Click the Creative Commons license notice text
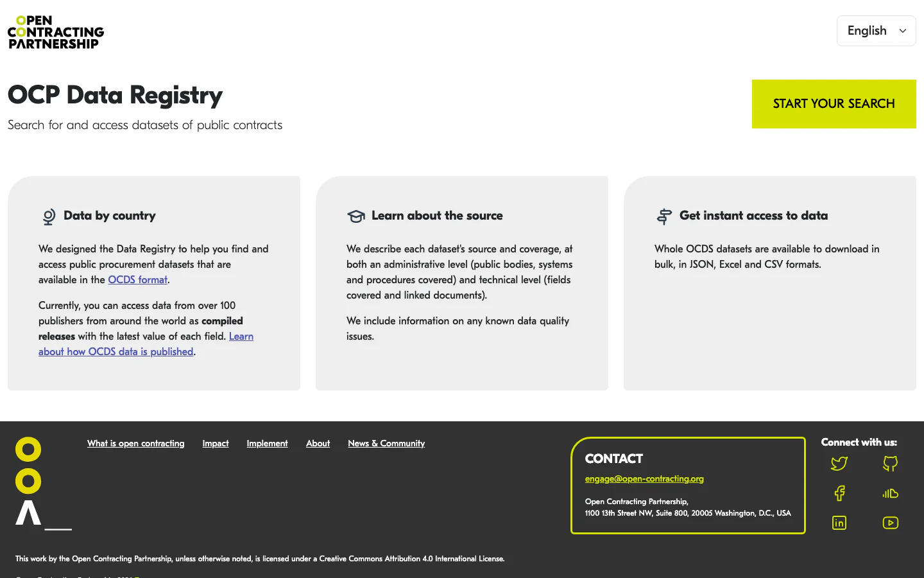The image size is (924, 578). [260, 559]
